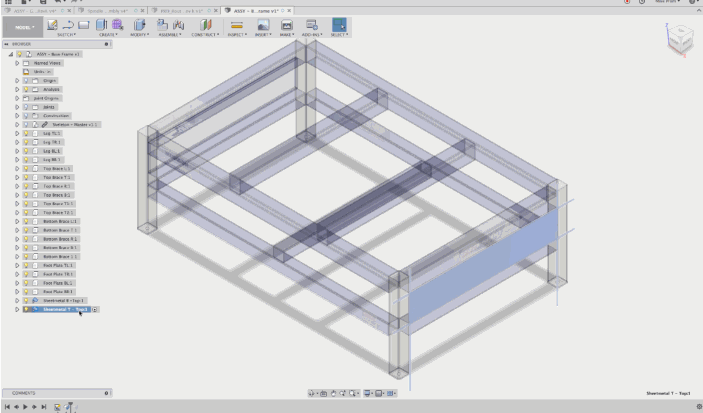Click the BROWSER panel options dot
The image size is (703, 413).
click(106, 44)
